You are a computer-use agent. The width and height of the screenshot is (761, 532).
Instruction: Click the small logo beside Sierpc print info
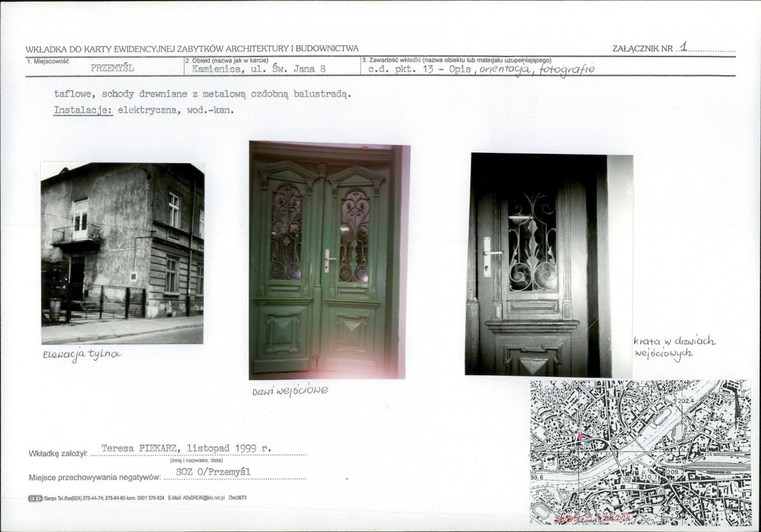(36, 498)
